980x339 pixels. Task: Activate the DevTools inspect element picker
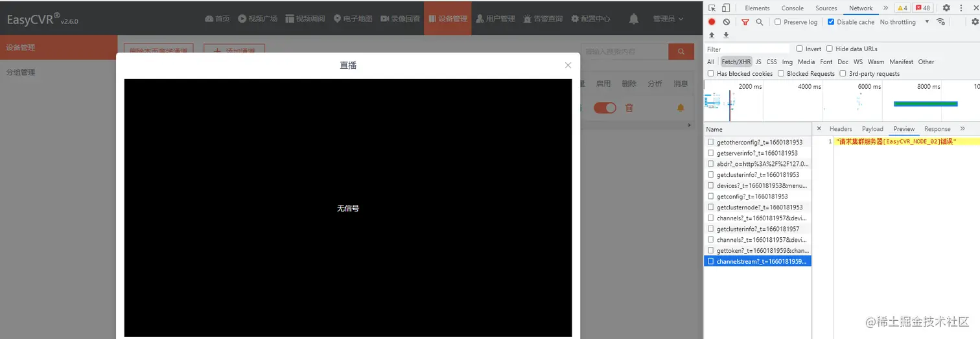pyautogui.click(x=712, y=8)
